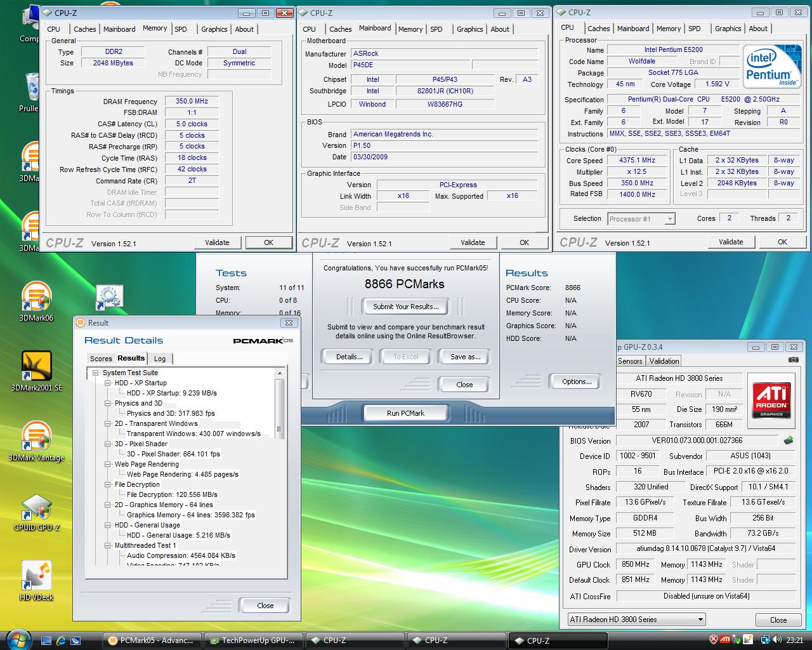Image resolution: width=812 pixels, height=650 pixels.
Task: Select '3D - Pixel Shader: 664.101 fps' row
Action: tap(173, 454)
